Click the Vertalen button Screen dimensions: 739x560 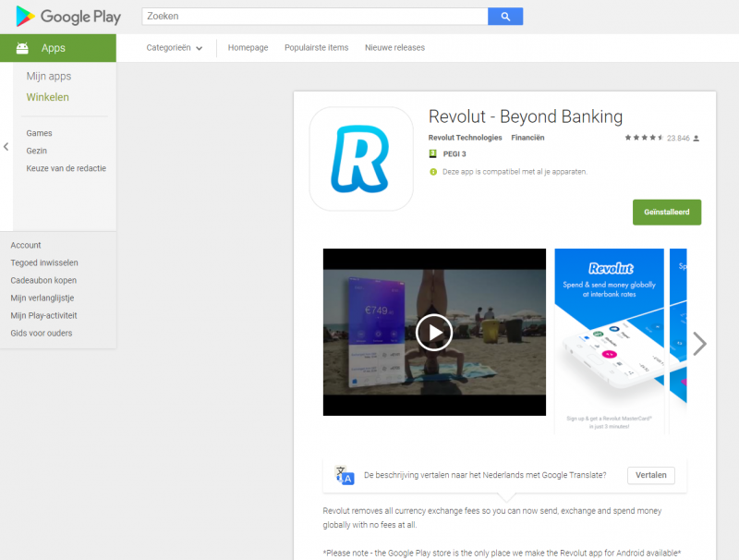tap(651, 475)
